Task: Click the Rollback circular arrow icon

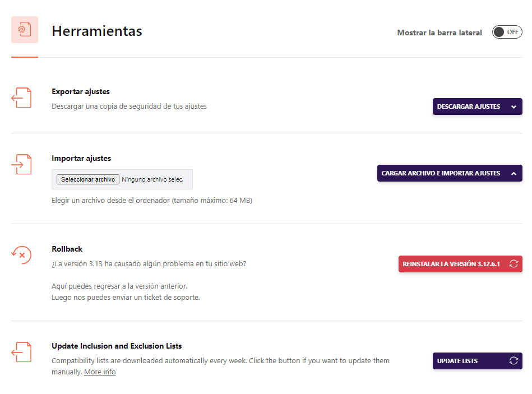Action: [x=21, y=255]
